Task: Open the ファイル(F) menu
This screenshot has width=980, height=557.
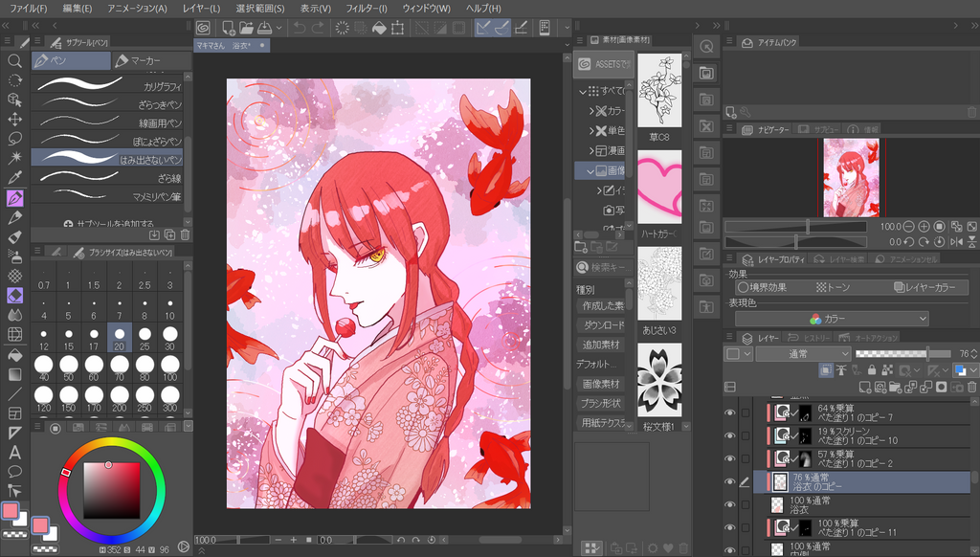Action: [x=28, y=8]
